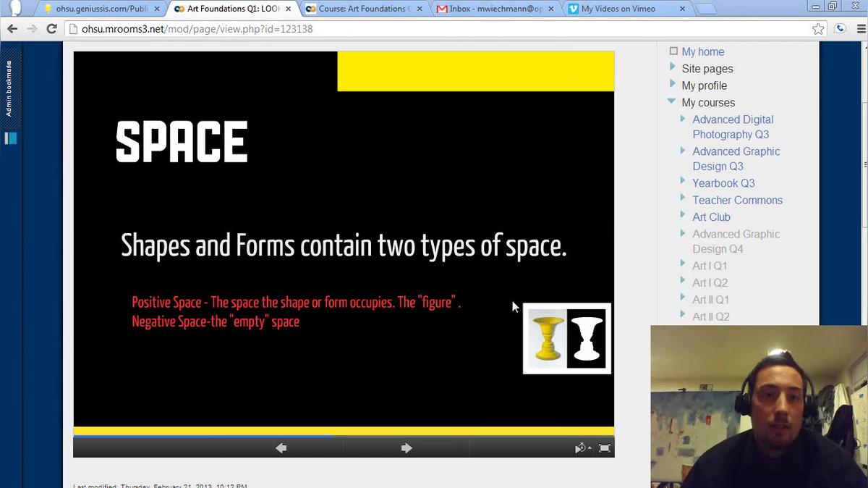Click the URL address bar
Screen dimensions: 868x488
click(x=434, y=29)
